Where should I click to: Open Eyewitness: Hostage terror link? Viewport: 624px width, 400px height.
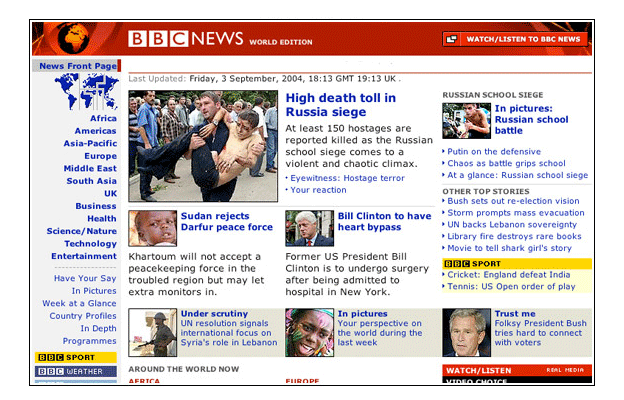[348, 177]
